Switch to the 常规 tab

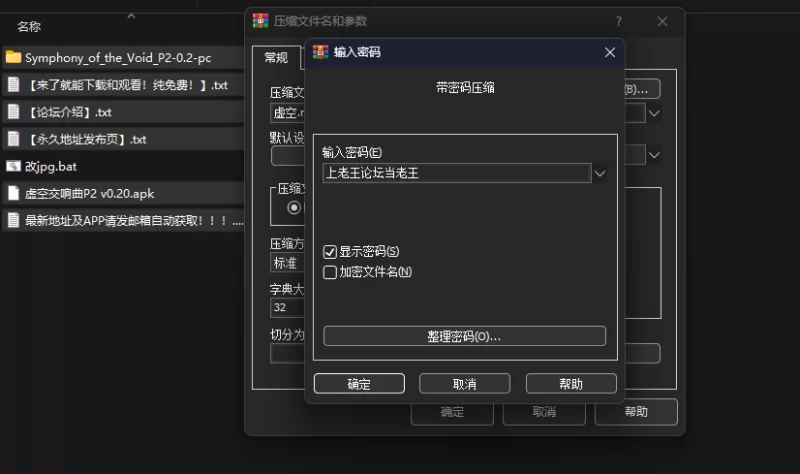point(276,58)
